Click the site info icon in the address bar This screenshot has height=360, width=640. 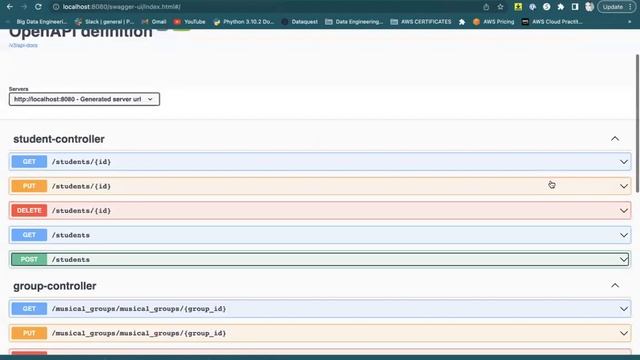56,7
